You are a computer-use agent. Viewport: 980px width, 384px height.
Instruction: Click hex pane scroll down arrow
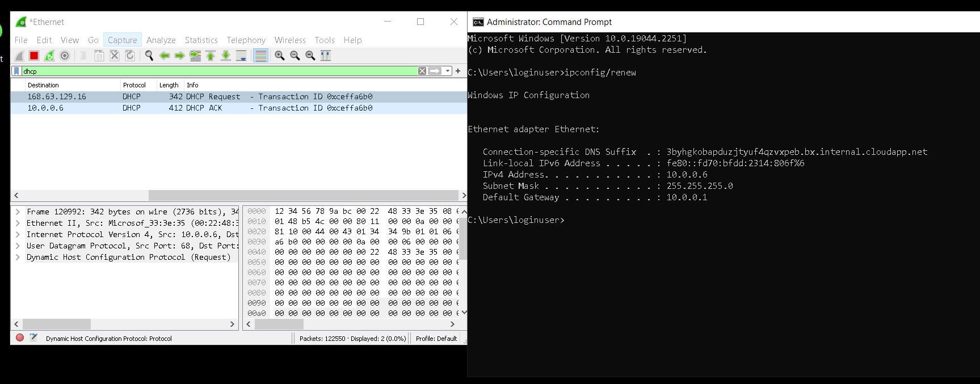tap(464, 312)
